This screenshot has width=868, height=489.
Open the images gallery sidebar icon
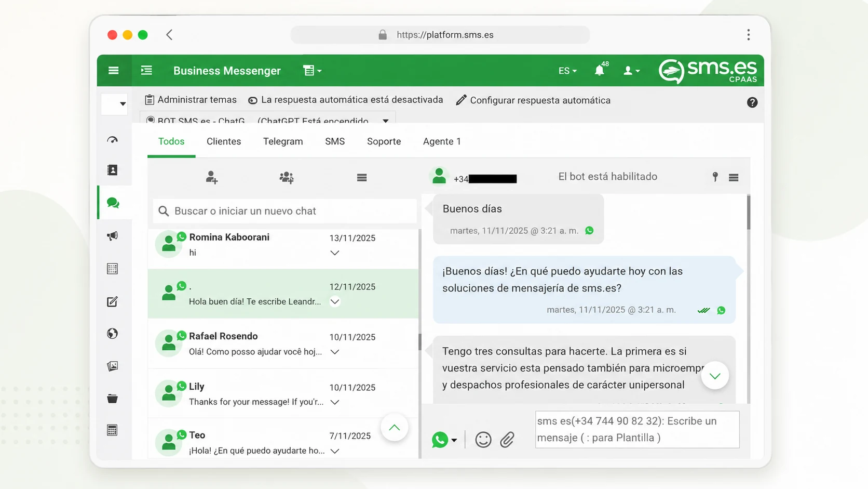[x=112, y=366]
